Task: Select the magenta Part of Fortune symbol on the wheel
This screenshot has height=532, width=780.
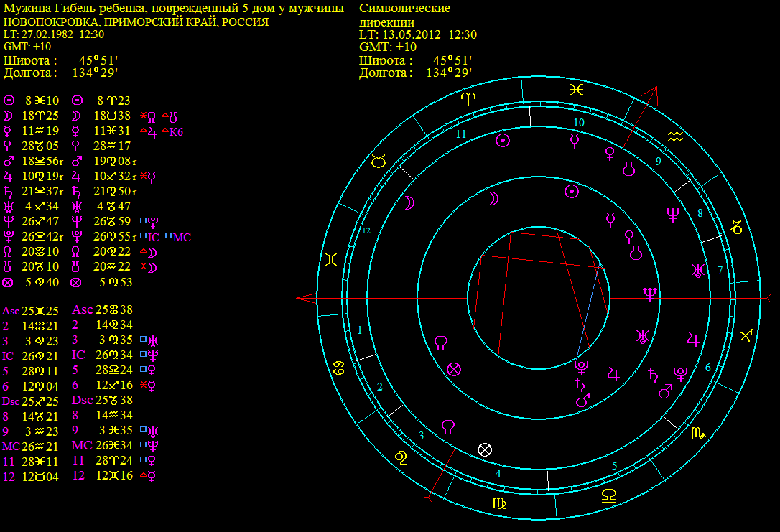Action: [454, 370]
